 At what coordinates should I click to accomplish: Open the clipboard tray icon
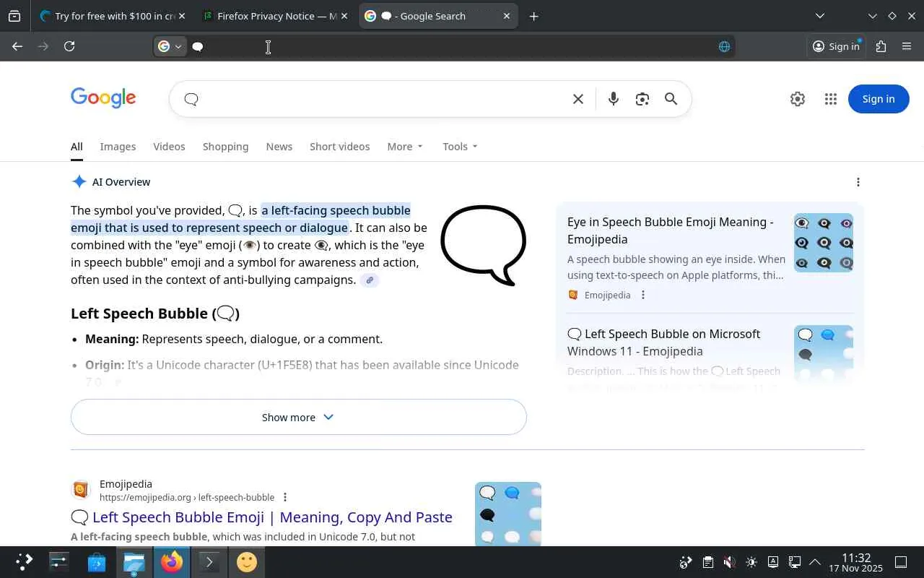tap(707, 562)
